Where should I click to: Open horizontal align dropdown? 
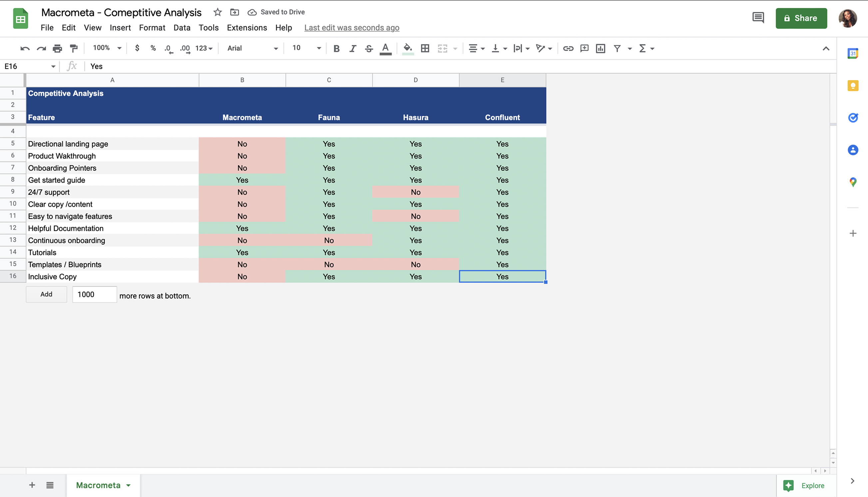click(477, 49)
